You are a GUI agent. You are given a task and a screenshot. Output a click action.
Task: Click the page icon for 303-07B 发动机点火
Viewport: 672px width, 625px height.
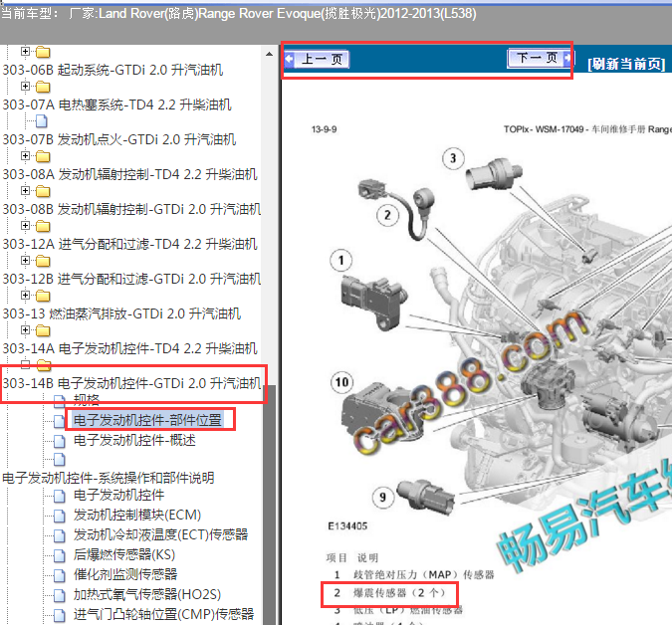pyautogui.click(x=42, y=121)
